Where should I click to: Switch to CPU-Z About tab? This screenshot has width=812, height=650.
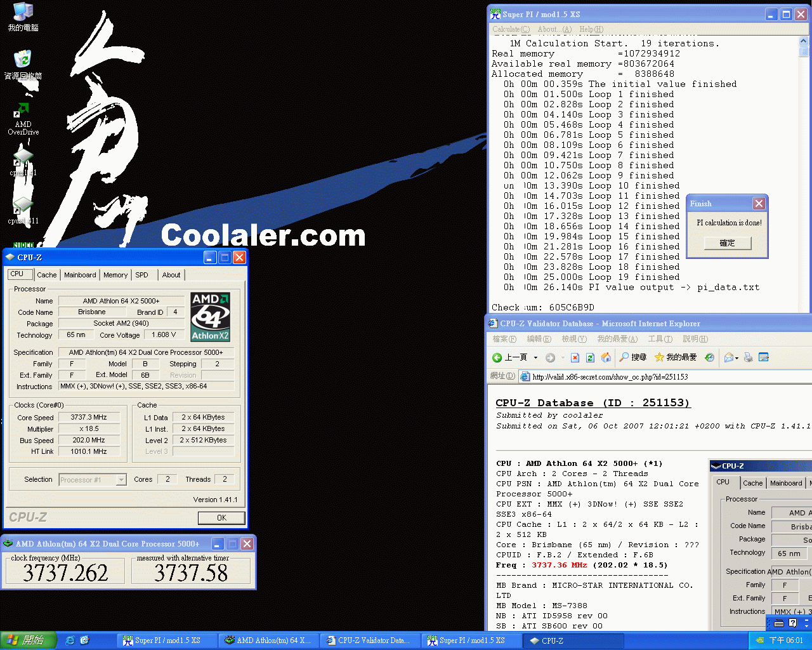point(171,275)
